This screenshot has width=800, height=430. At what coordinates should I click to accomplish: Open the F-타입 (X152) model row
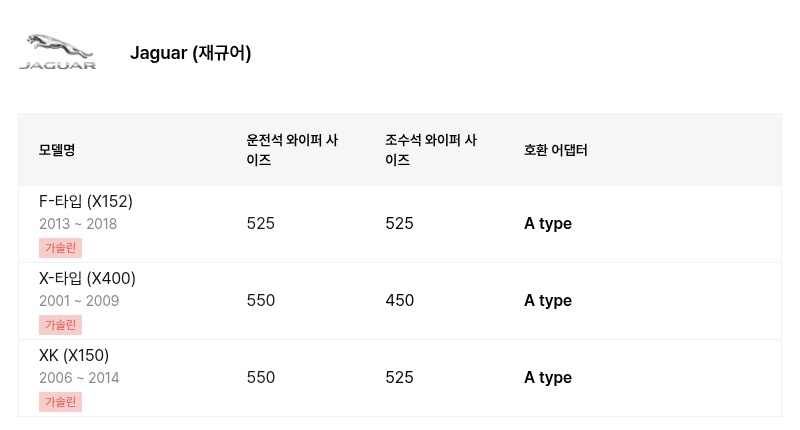(400, 224)
